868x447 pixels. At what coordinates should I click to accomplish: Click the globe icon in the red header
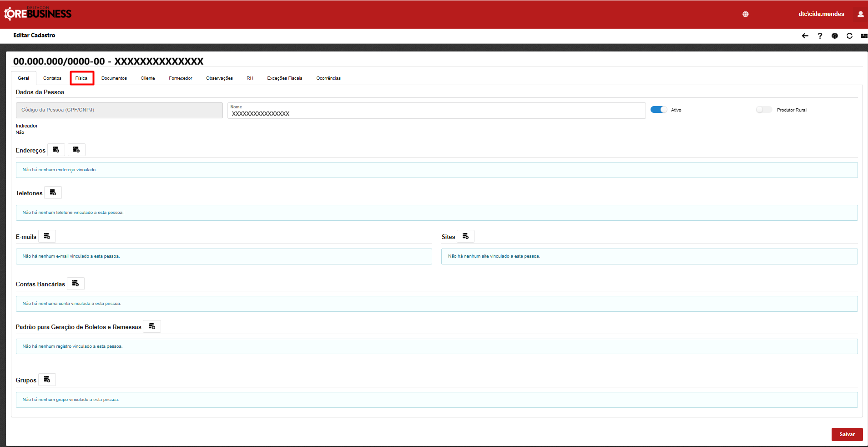[x=745, y=14]
